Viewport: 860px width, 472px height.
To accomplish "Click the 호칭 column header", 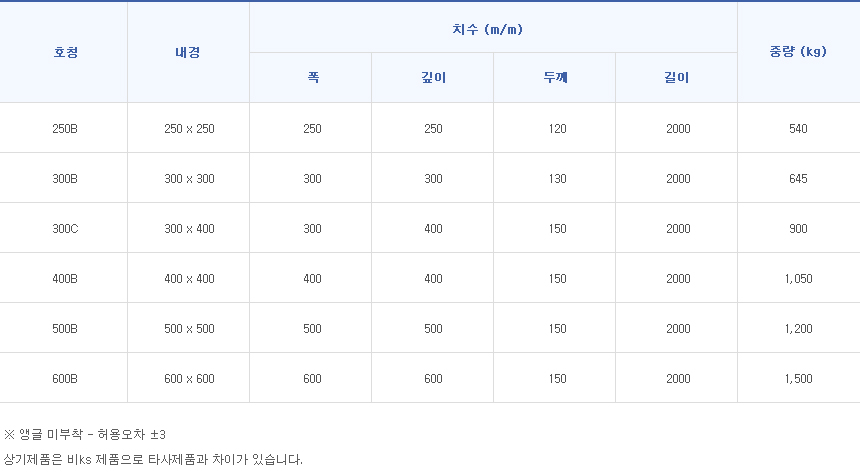I will click(65, 52).
